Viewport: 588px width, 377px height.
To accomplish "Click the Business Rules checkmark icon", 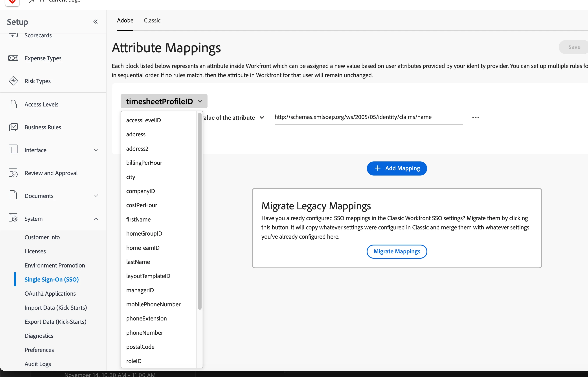I will pyautogui.click(x=13, y=127).
